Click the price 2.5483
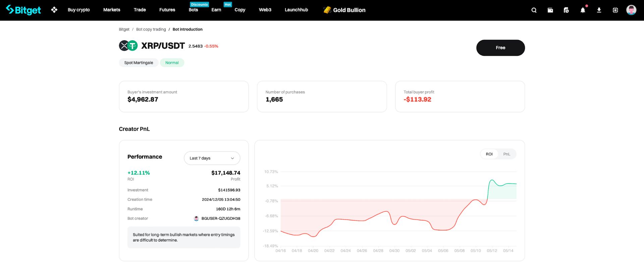The width and height of the screenshot is (644, 269). click(x=196, y=46)
